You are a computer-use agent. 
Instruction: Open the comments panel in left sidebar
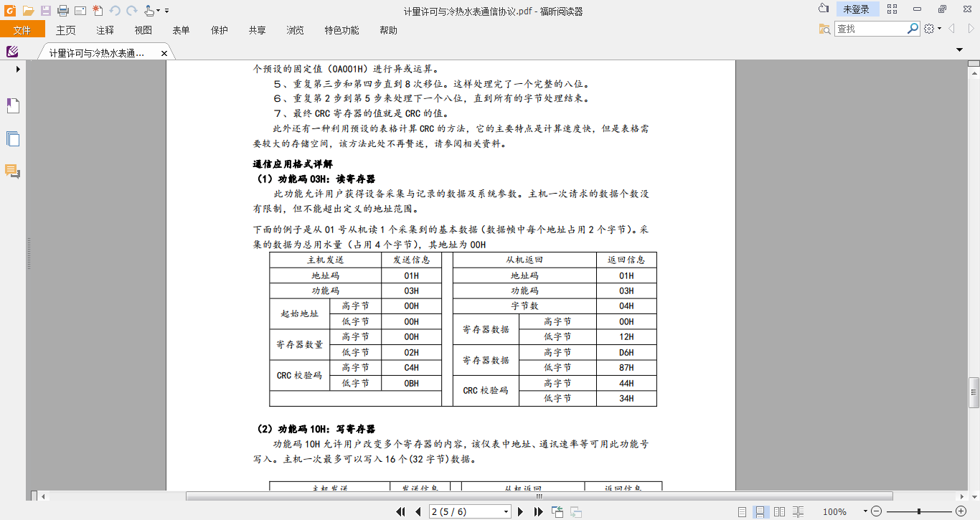[x=13, y=171]
